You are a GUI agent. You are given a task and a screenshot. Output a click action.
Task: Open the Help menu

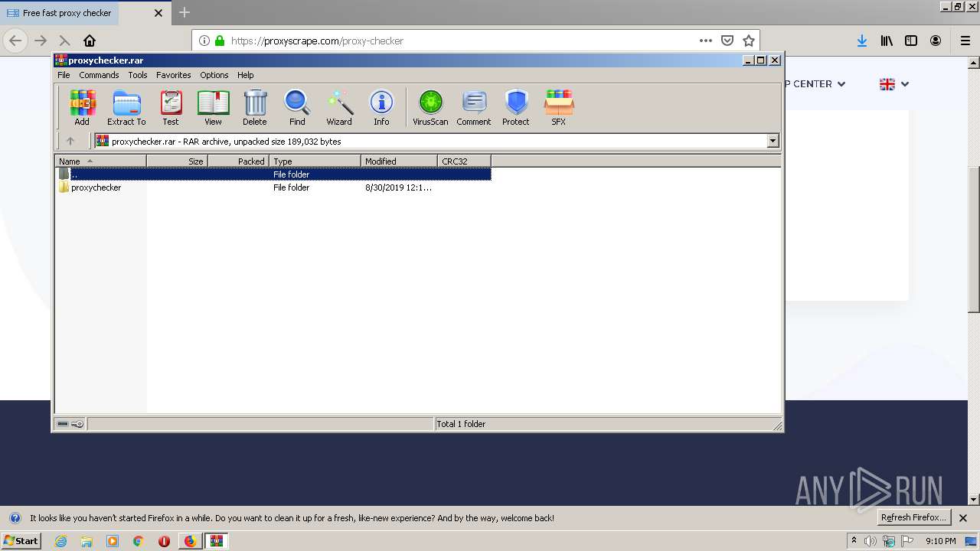click(245, 75)
